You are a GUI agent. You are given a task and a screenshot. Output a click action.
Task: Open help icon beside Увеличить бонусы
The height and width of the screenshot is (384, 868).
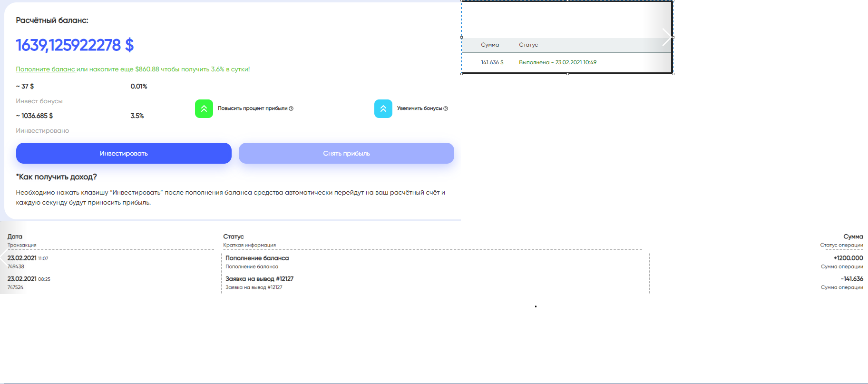[x=446, y=108]
